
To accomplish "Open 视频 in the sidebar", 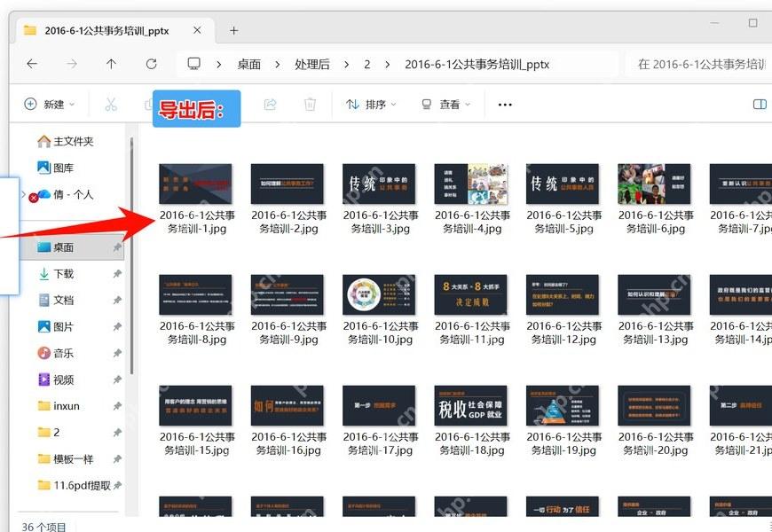I will click(56, 379).
